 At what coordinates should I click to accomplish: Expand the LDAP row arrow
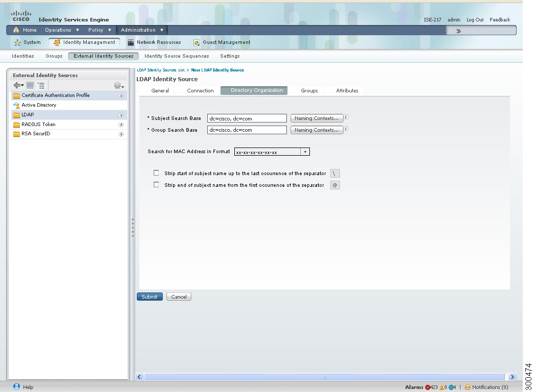click(120, 115)
